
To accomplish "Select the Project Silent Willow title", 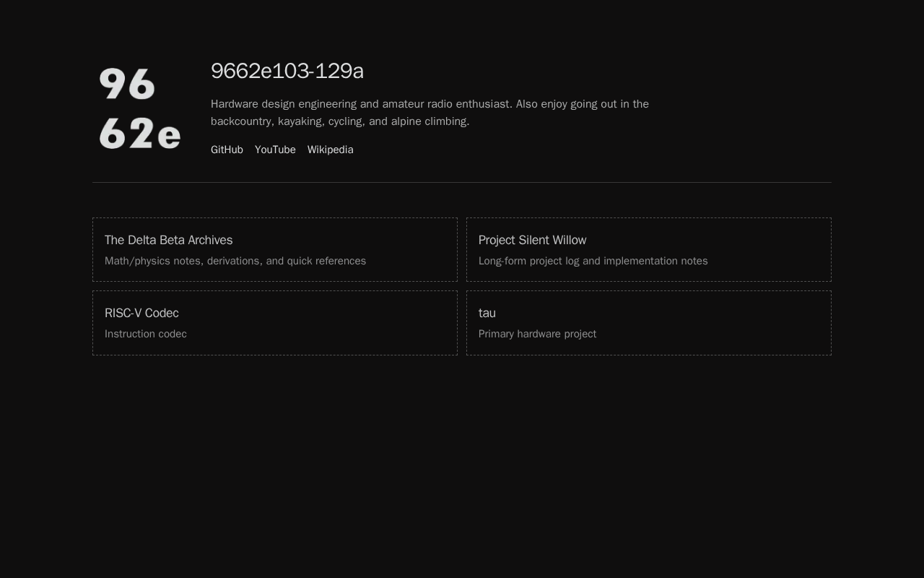I will pyautogui.click(x=532, y=240).
